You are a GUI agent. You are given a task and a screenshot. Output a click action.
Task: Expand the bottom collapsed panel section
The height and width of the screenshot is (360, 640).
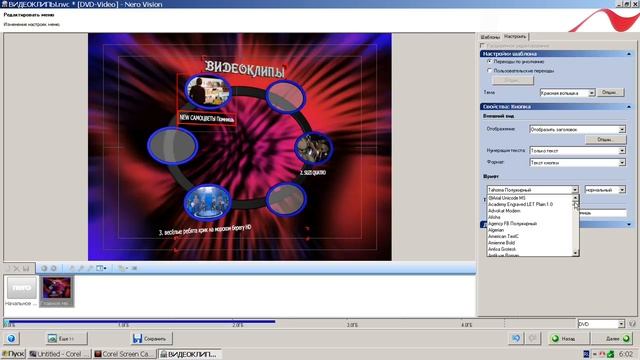629,224
